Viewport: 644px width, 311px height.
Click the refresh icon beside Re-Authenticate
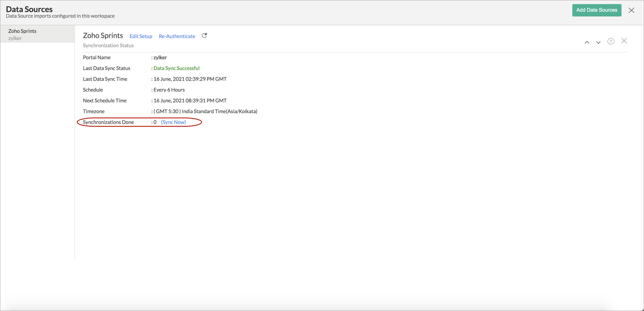point(204,36)
